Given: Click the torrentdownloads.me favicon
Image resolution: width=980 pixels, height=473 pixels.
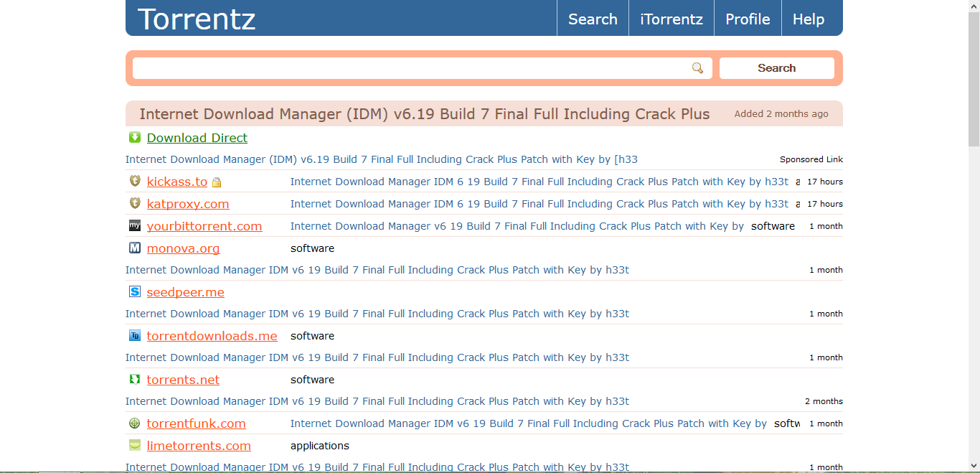Looking at the screenshot, I should (135, 335).
